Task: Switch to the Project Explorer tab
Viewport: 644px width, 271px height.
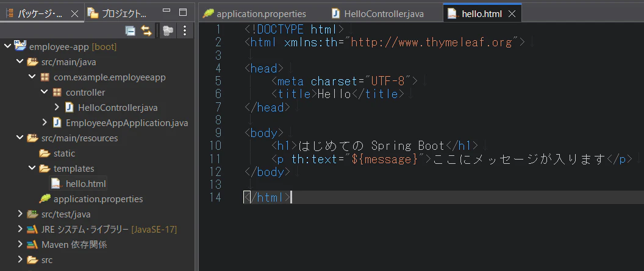Action: pos(118,13)
